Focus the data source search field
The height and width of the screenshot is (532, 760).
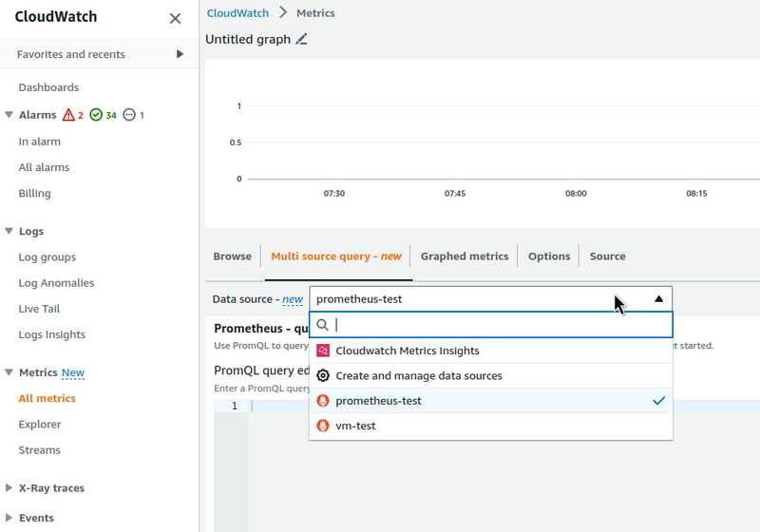click(490, 325)
